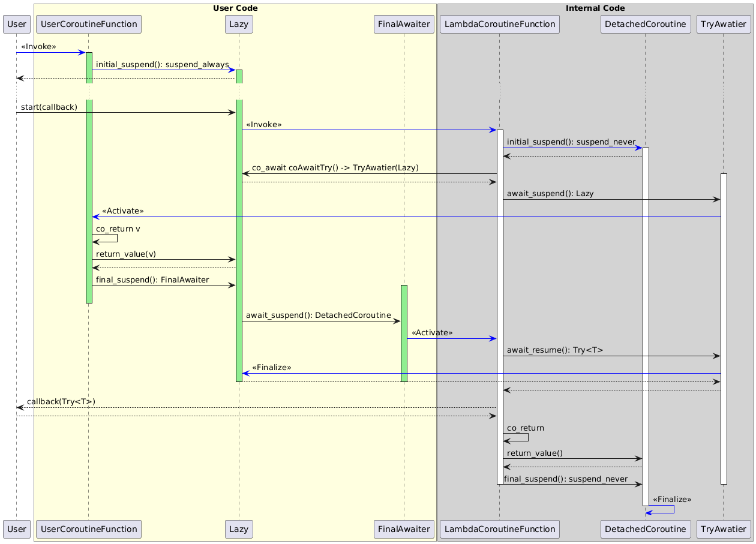Image resolution: width=756 pixels, height=544 pixels.
Task: Click 'await_suspend(): DetachedCoroutine' message label
Action: coord(319,315)
